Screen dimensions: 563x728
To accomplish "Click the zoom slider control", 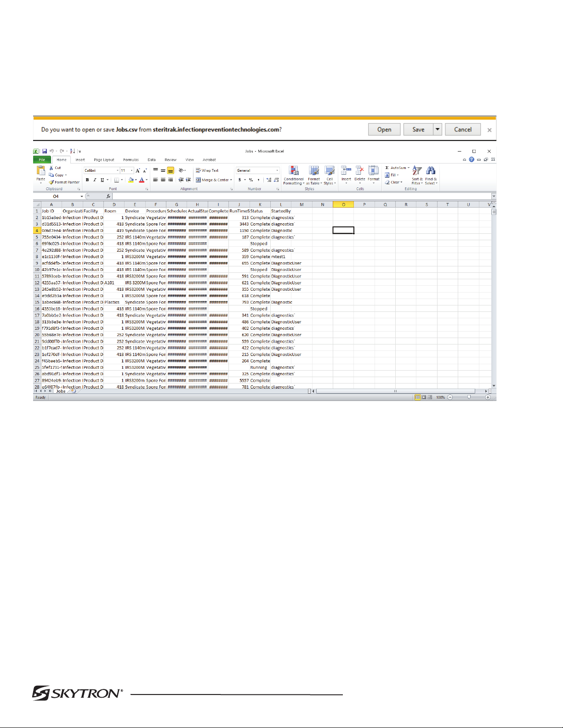I will (469, 397).
